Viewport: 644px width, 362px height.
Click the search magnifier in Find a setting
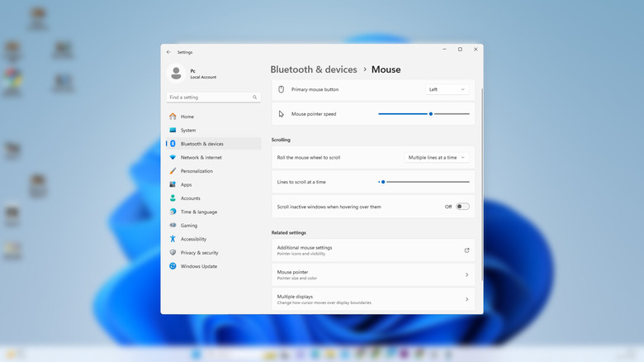(x=254, y=98)
